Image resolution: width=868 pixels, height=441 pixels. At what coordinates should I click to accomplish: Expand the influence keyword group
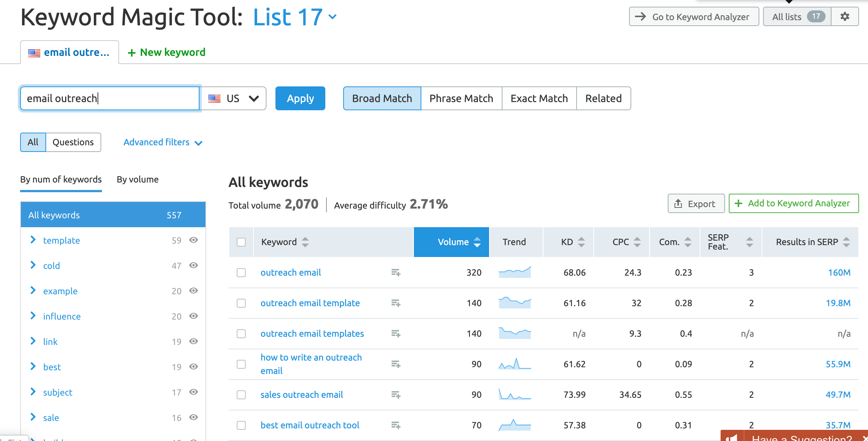33,316
